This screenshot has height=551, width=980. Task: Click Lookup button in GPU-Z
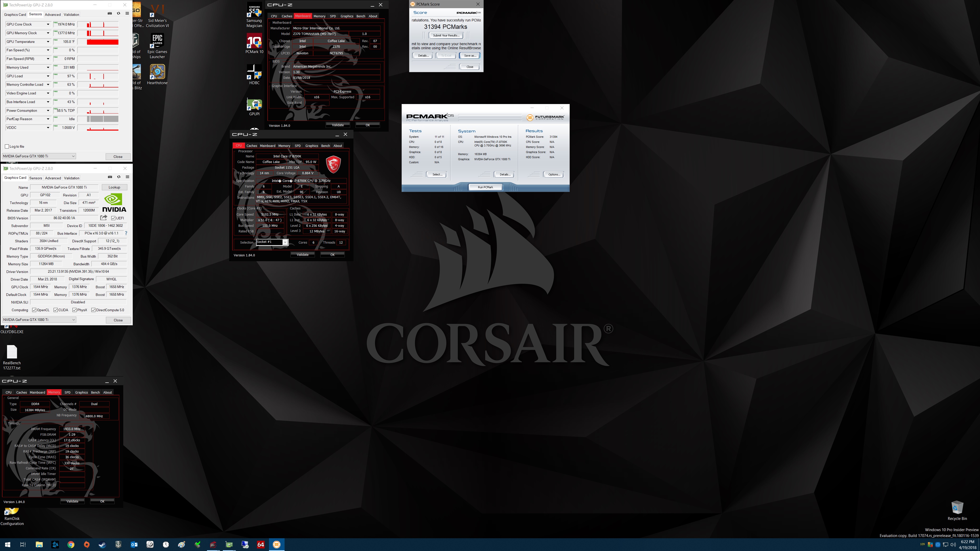[114, 187]
